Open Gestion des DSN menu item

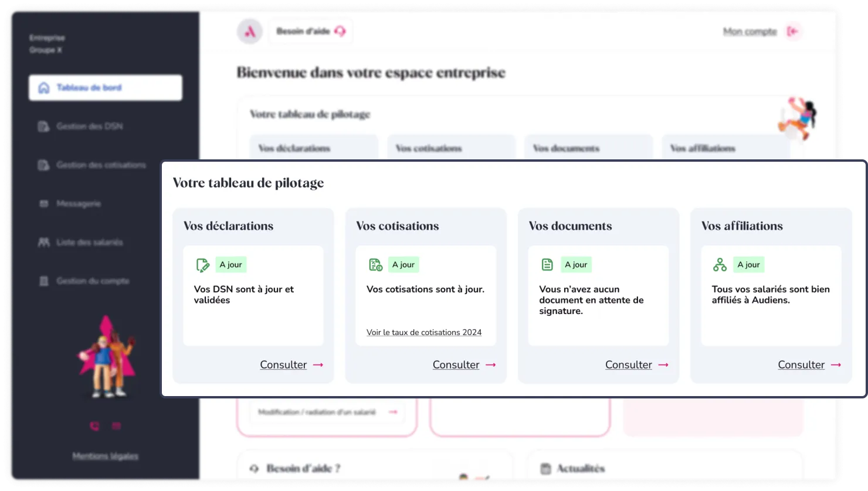point(89,127)
